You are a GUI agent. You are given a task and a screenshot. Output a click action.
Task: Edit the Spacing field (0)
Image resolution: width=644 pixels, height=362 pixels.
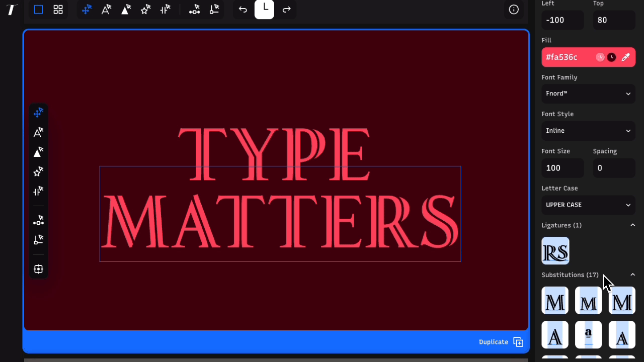614,168
